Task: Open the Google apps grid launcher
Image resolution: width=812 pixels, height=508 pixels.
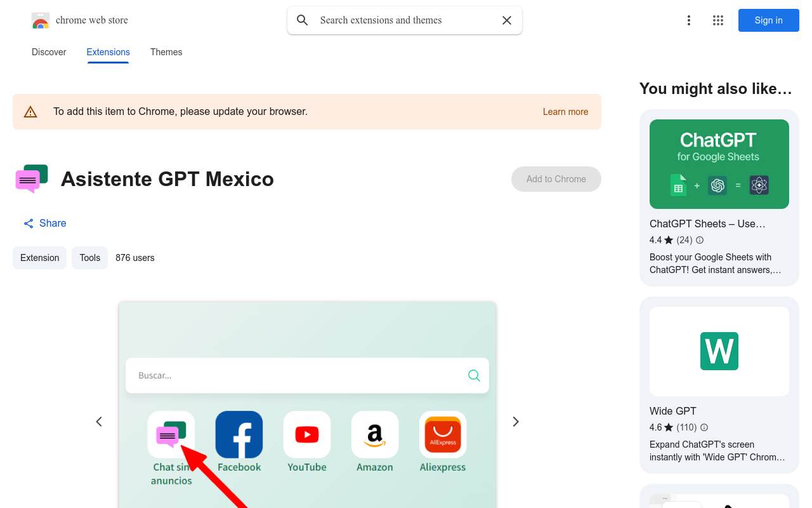Action: (717, 20)
